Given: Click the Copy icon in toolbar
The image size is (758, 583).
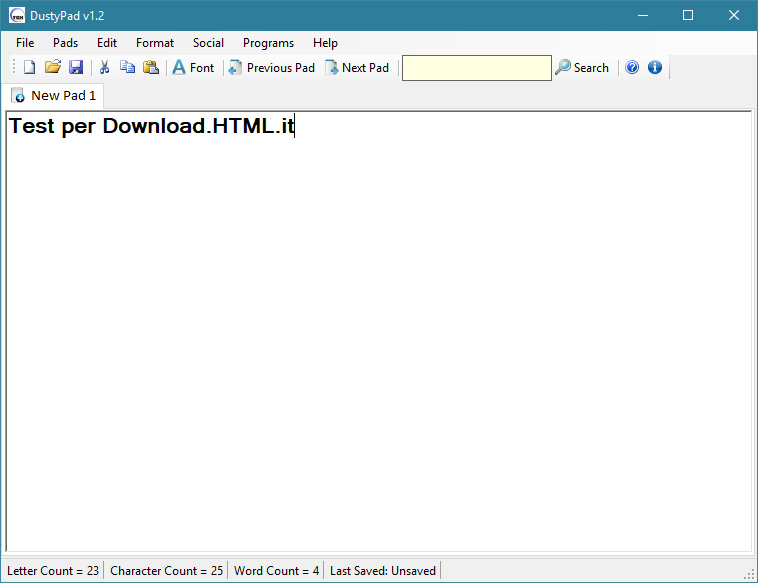Looking at the screenshot, I should [x=127, y=68].
